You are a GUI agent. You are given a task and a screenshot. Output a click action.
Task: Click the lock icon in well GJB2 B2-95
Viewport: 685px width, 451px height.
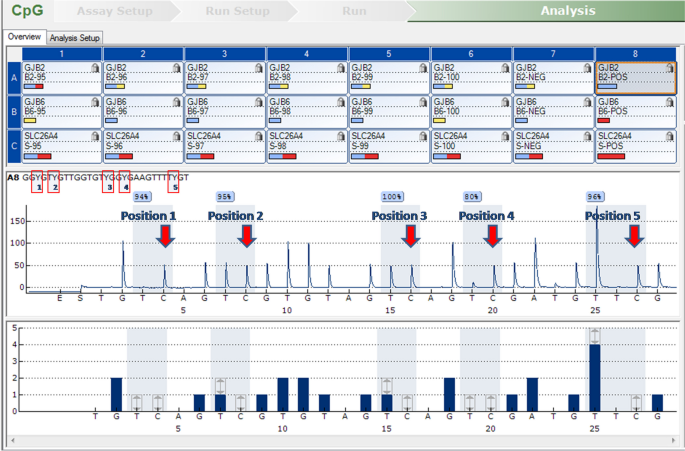tap(95, 68)
